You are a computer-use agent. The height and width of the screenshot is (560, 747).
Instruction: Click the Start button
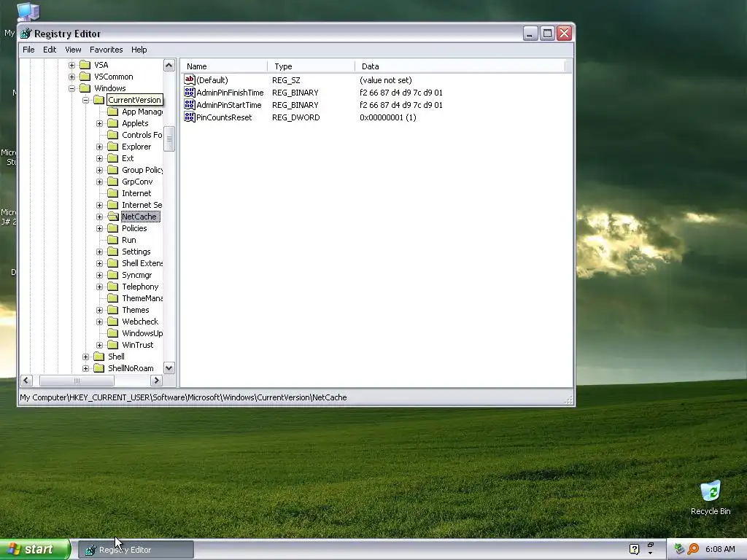coord(35,550)
